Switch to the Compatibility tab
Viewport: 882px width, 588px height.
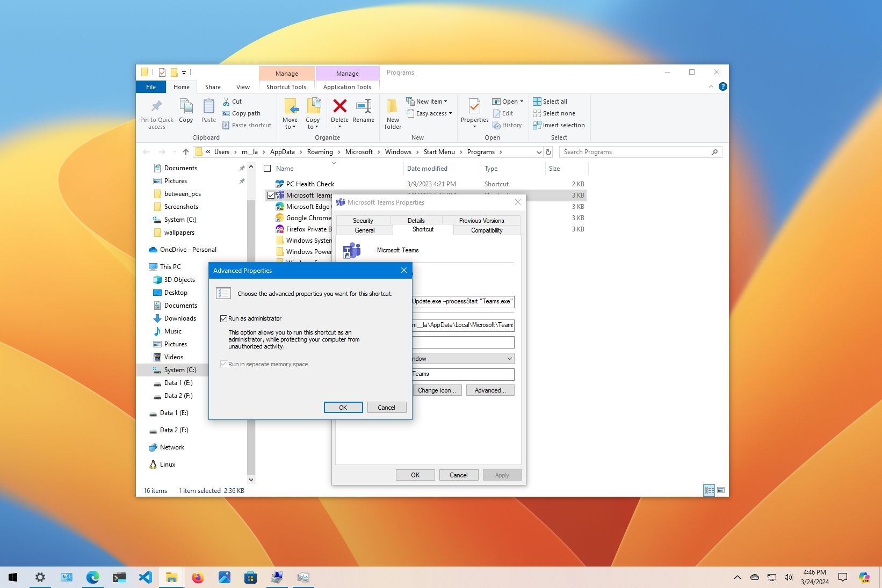[486, 230]
